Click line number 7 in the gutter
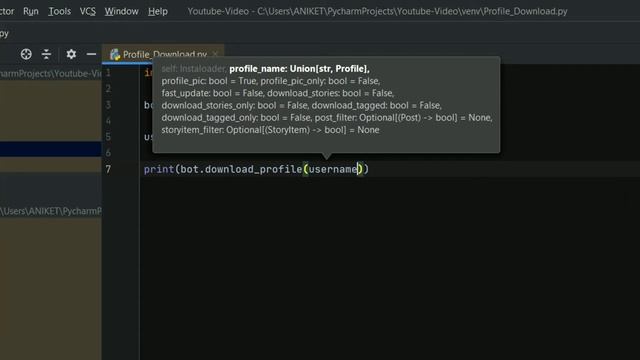Image resolution: width=640 pixels, height=360 pixels. [108, 169]
